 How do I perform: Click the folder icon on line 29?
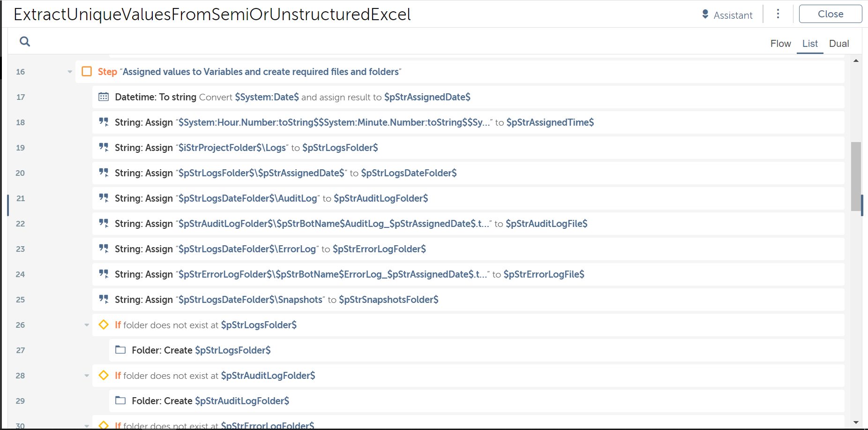[x=120, y=400]
